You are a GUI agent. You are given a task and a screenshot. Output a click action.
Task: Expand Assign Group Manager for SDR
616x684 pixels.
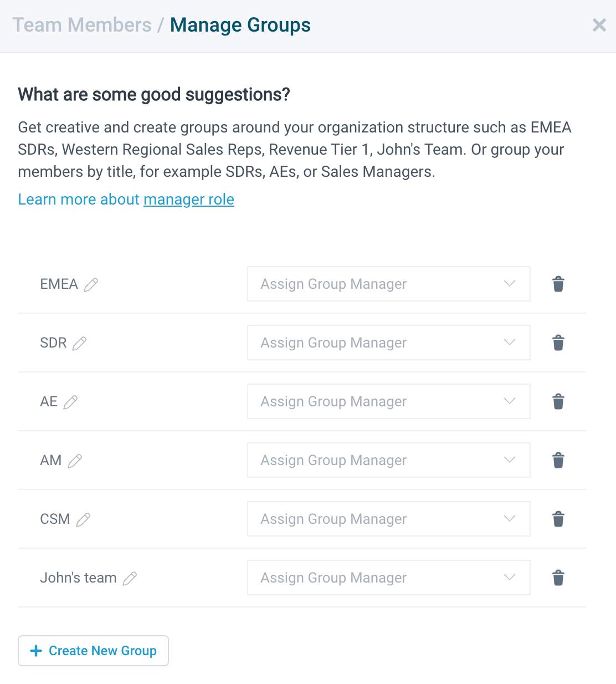point(388,343)
